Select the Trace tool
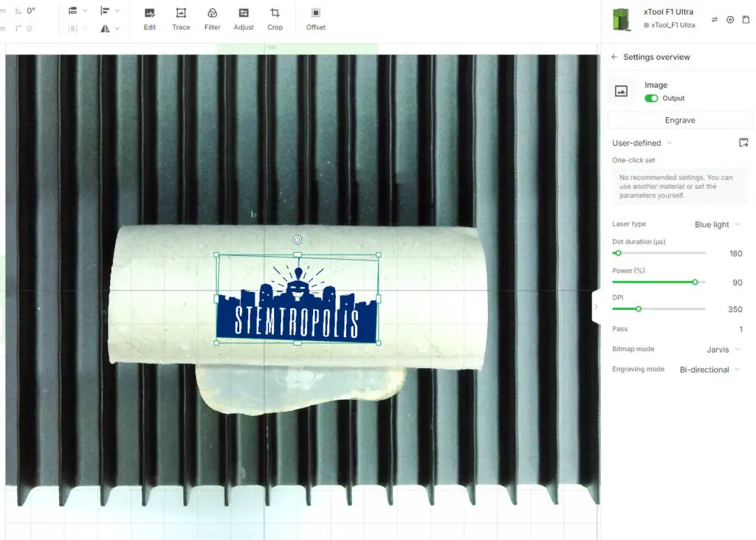 [181, 19]
